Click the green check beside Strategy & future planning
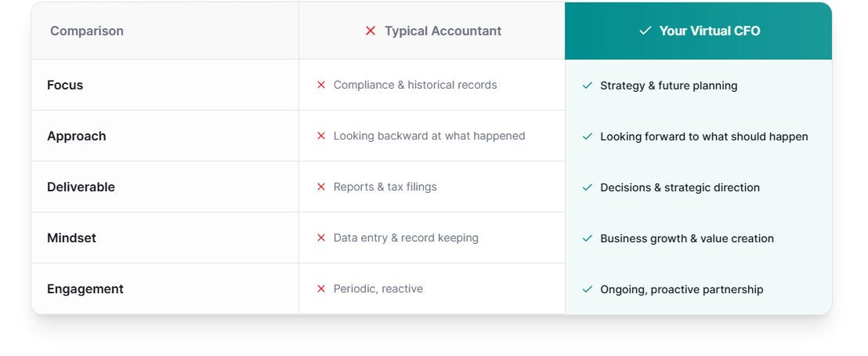The height and width of the screenshot is (356, 868). click(x=588, y=85)
